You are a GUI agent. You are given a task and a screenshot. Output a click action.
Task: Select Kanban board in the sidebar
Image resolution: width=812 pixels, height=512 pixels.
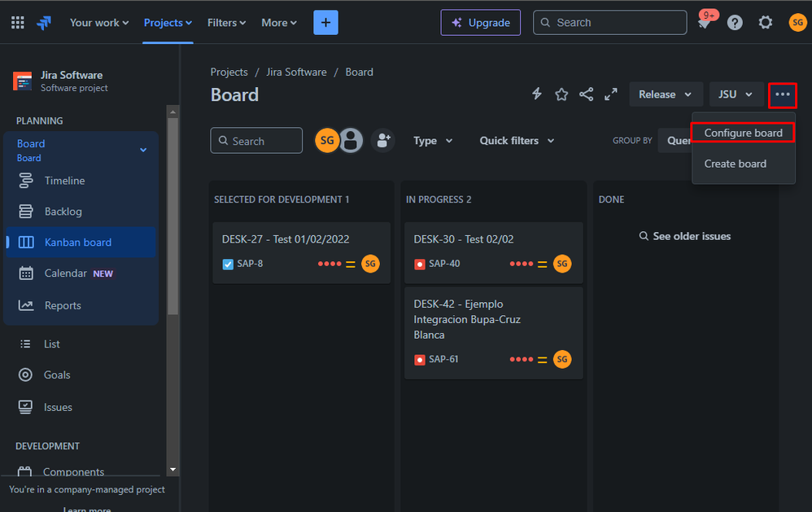pos(81,242)
